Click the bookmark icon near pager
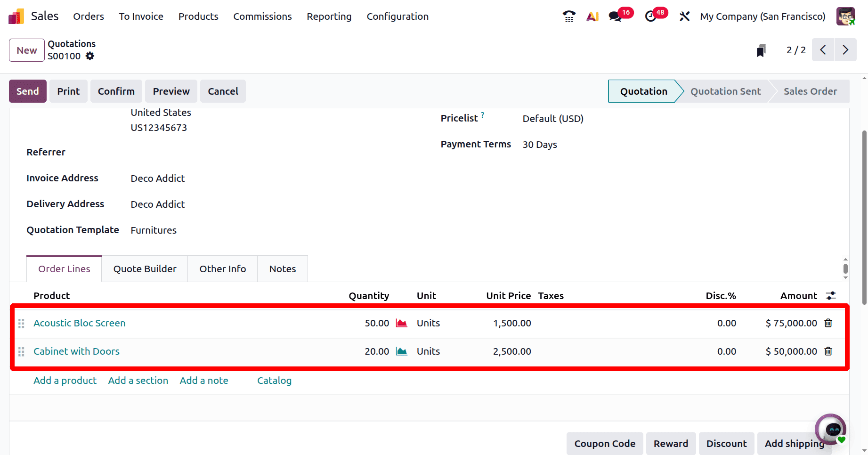Screen dimensions: 868x455 pyautogui.click(x=761, y=50)
